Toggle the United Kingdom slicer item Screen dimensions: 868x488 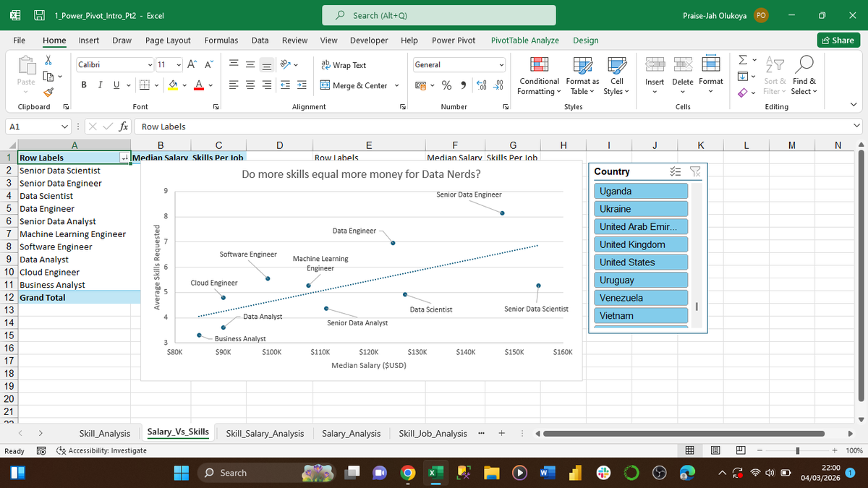641,244
